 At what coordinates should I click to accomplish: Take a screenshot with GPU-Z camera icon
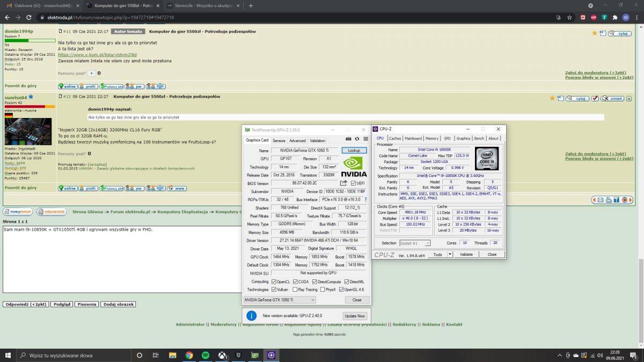click(x=349, y=139)
